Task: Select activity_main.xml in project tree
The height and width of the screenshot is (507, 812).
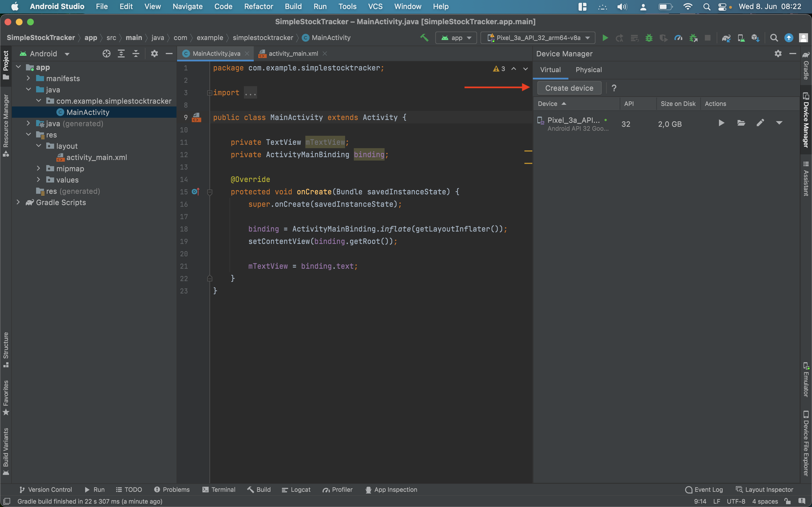Action: 96,157
